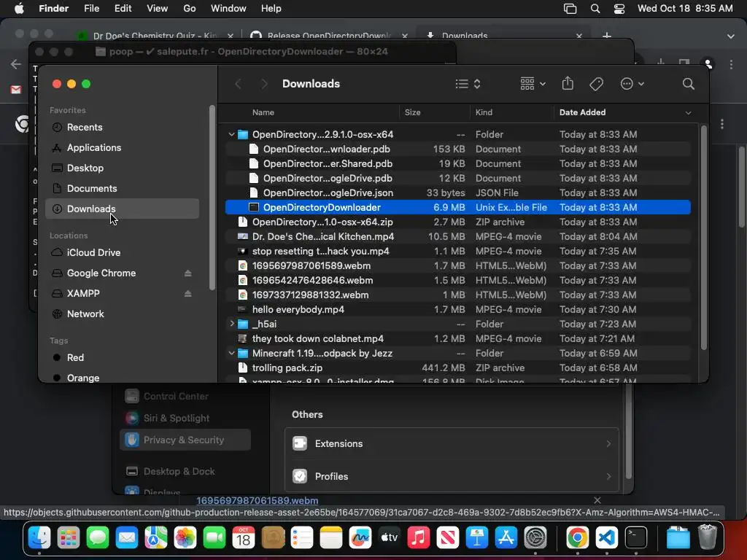Open the Trash in the Dock
Image resolution: width=747 pixels, height=560 pixels.
point(708,537)
